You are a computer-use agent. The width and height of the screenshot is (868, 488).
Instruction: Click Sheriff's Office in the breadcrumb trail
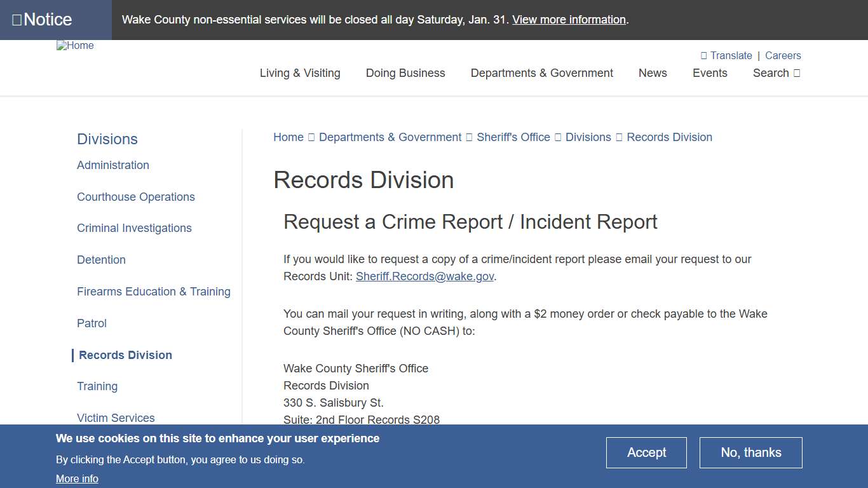[513, 137]
